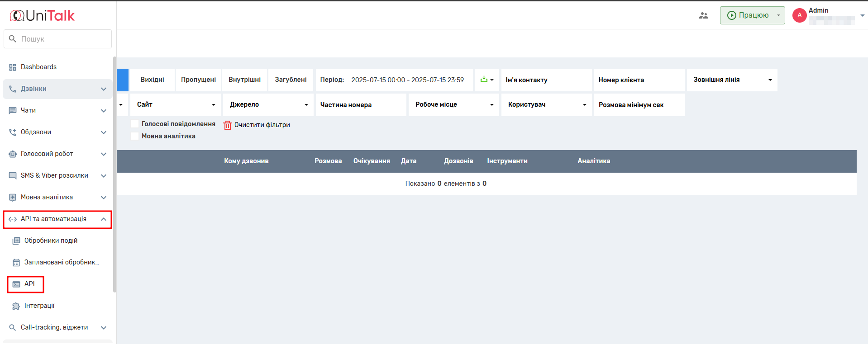Open Dashboards from sidebar
The height and width of the screenshot is (344, 868).
[38, 67]
